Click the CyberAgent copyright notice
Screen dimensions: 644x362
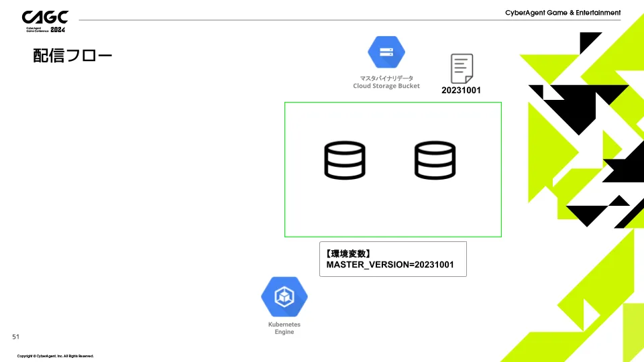[55, 356]
